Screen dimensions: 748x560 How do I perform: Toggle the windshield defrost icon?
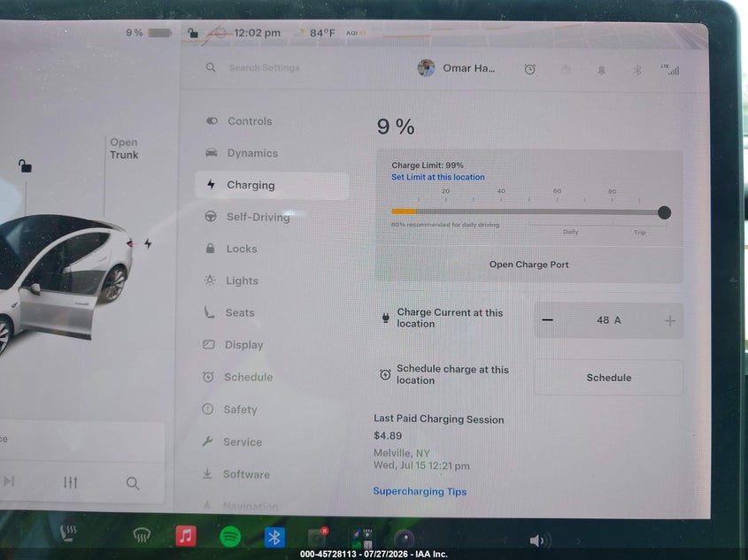[x=142, y=535]
